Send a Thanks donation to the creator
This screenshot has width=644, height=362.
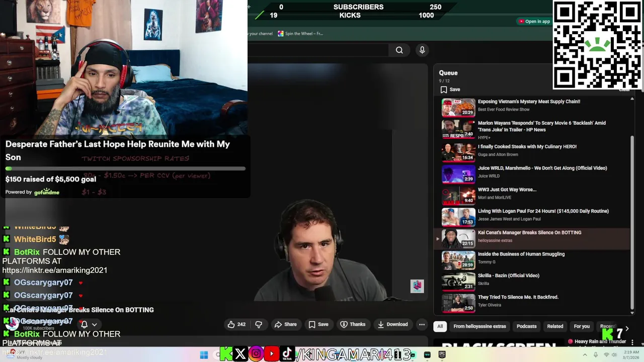click(x=353, y=324)
